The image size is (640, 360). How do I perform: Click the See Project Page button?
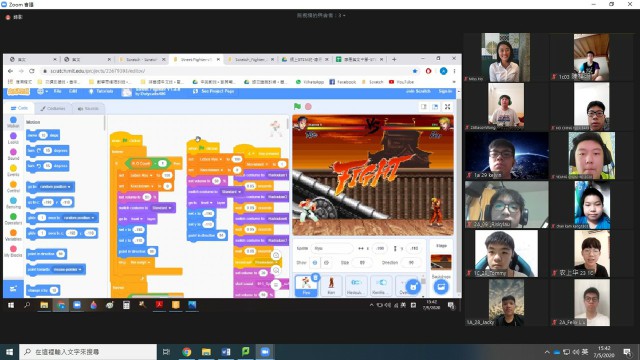pyautogui.click(x=213, y=91)
